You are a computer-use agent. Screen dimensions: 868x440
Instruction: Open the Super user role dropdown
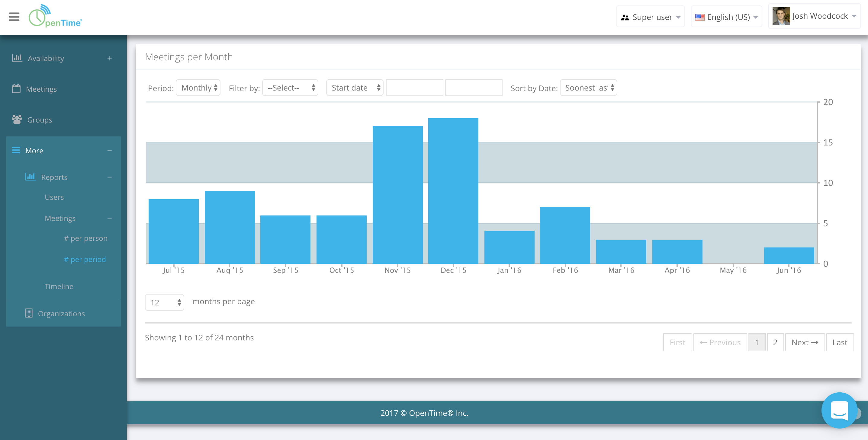(x=650, y=17)
